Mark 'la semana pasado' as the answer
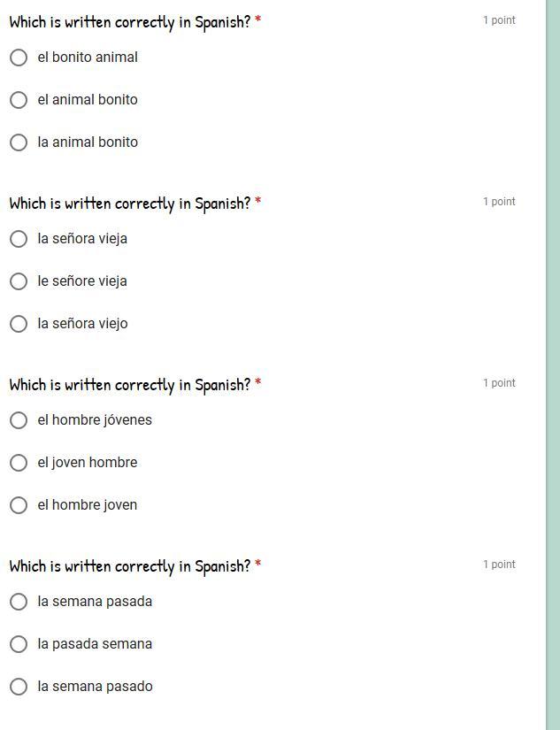Screen dimensions: 560x730 click(x=19, y=687)
